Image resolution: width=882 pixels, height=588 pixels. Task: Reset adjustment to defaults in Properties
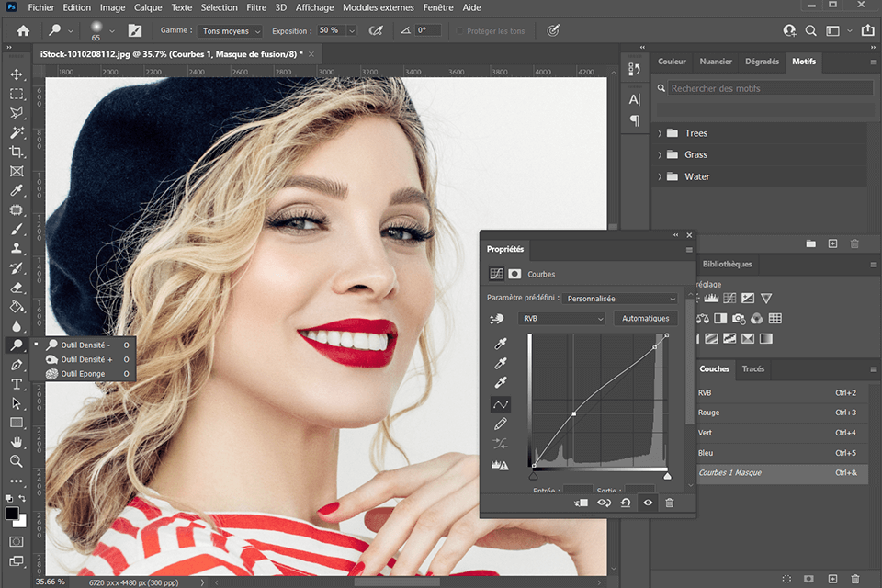pyautogui.click(x=626, y=503)
